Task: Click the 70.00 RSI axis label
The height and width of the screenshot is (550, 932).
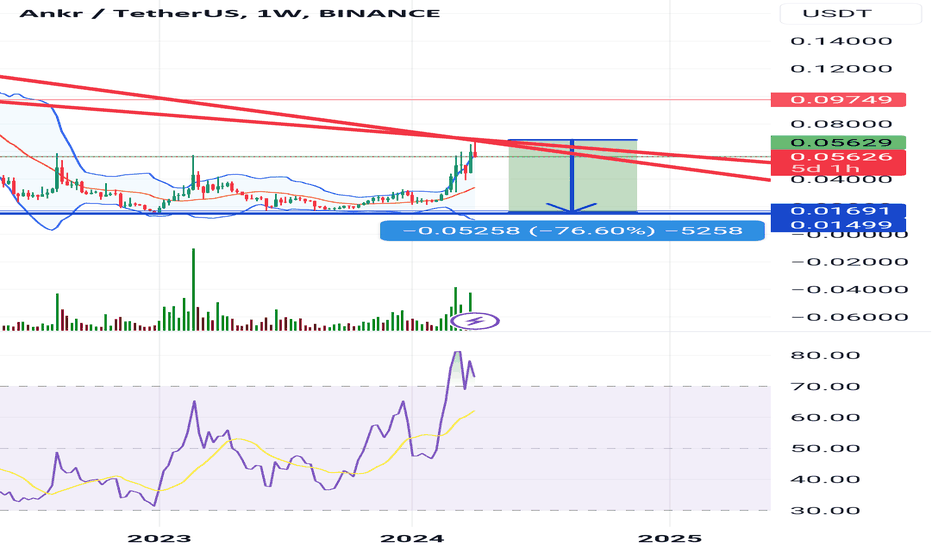Action: click(826, 386)
